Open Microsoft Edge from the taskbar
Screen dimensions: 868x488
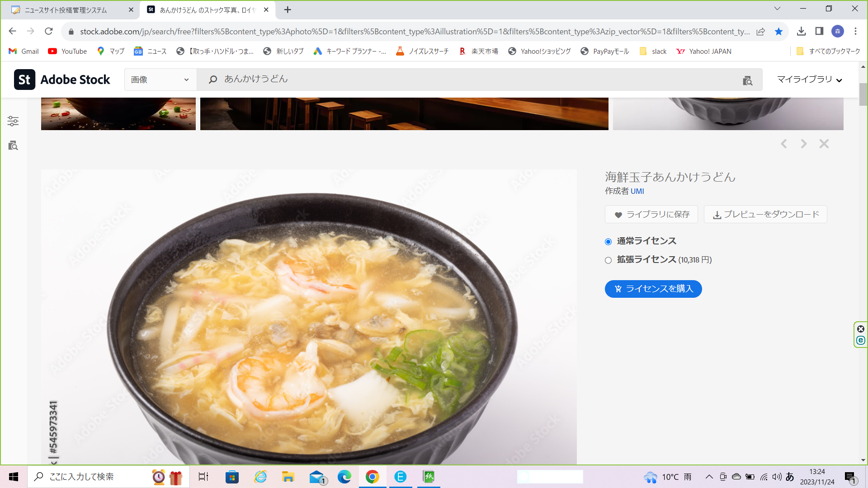click(x=344, y=477)
